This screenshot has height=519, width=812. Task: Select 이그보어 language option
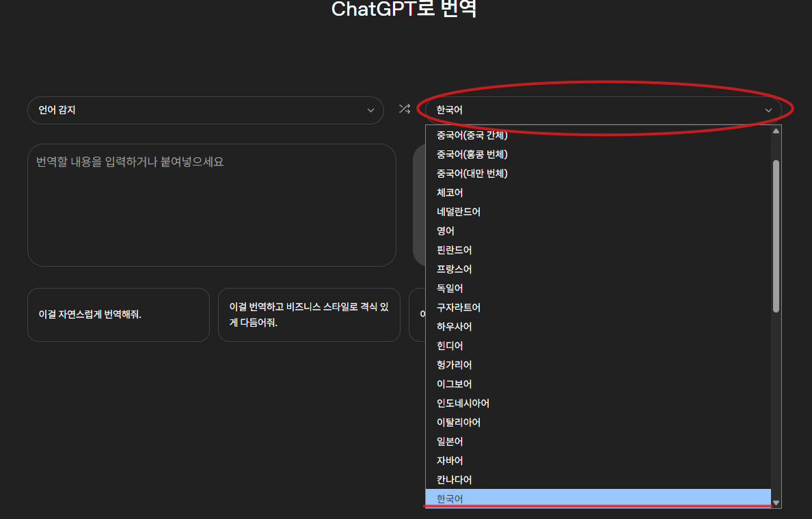pyautogui.click(x=598, y=384)
